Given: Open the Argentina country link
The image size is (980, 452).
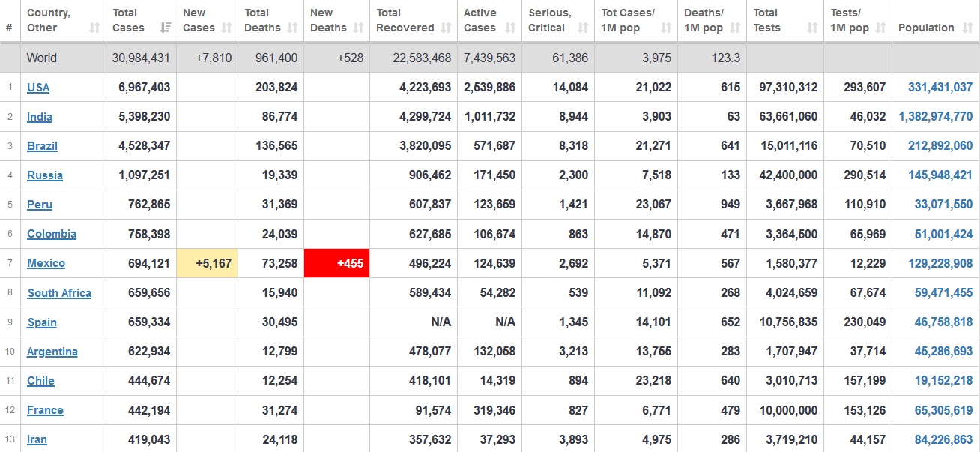Looking at the screenshot, I should (52, 352).
